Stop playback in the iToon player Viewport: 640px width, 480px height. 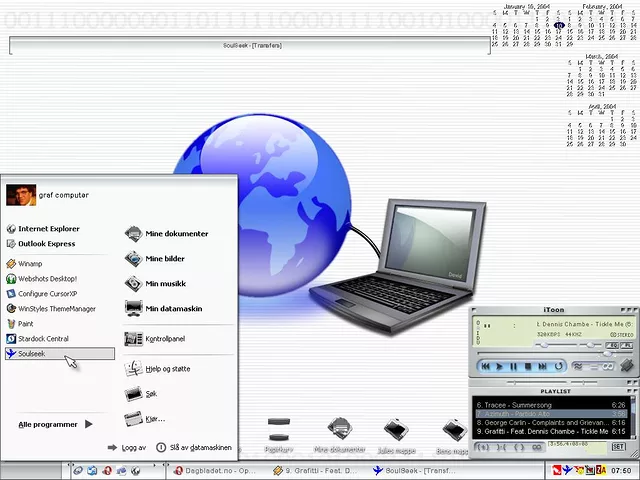pos(528,367)
